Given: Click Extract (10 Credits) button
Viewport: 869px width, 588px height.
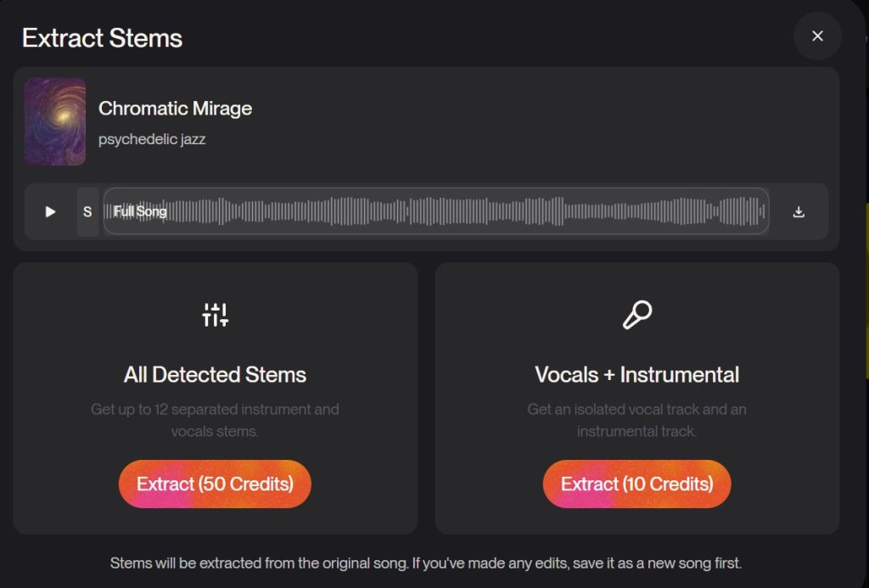Looking at the screenshot, I should click(636, 484).
